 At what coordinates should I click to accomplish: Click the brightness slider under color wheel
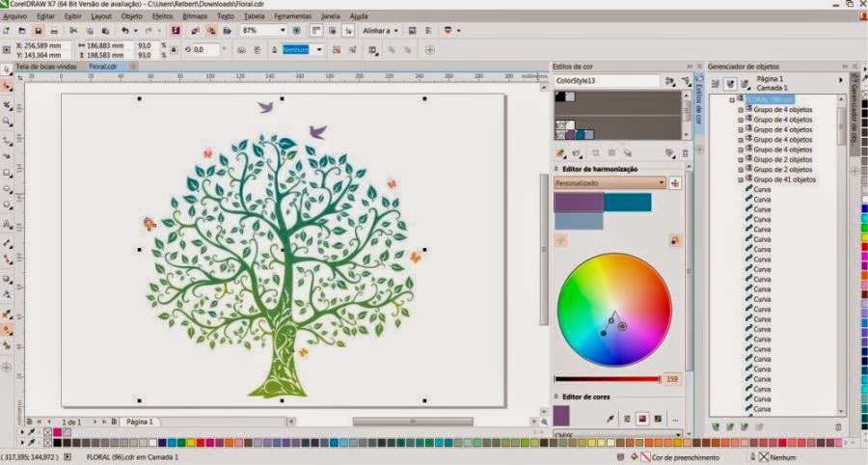tap(608, 379)
